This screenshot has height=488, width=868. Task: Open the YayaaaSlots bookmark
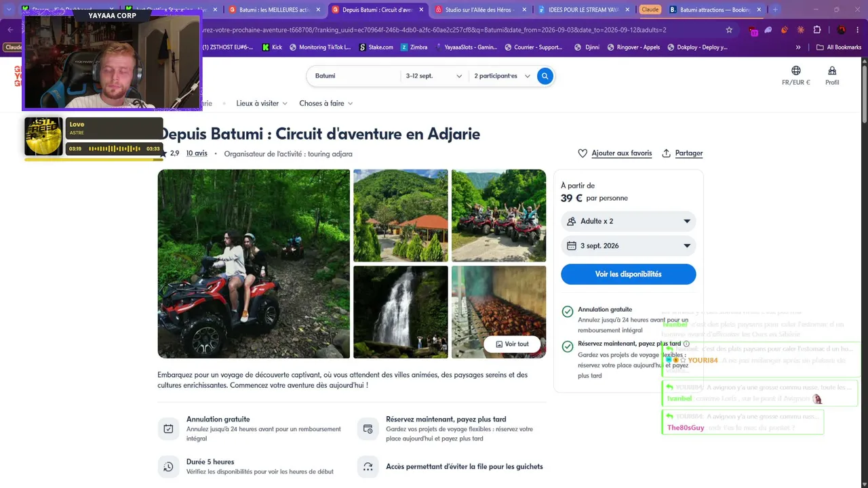[x=466, y=47]
